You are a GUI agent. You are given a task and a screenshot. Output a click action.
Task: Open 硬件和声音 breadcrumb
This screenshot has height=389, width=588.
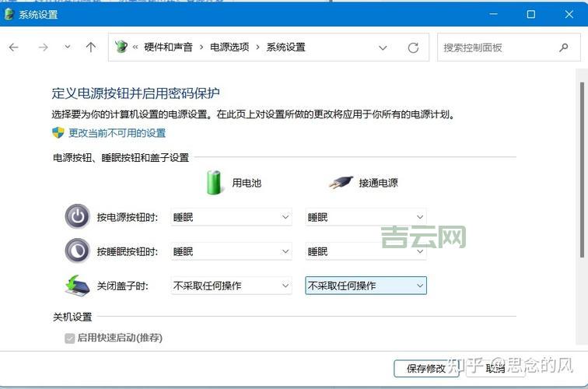(168, 47)
